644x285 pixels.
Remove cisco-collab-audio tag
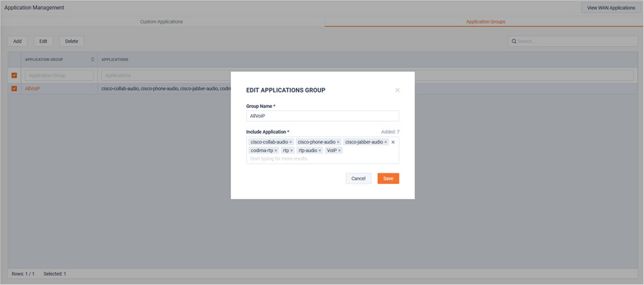tap(291, 142)
